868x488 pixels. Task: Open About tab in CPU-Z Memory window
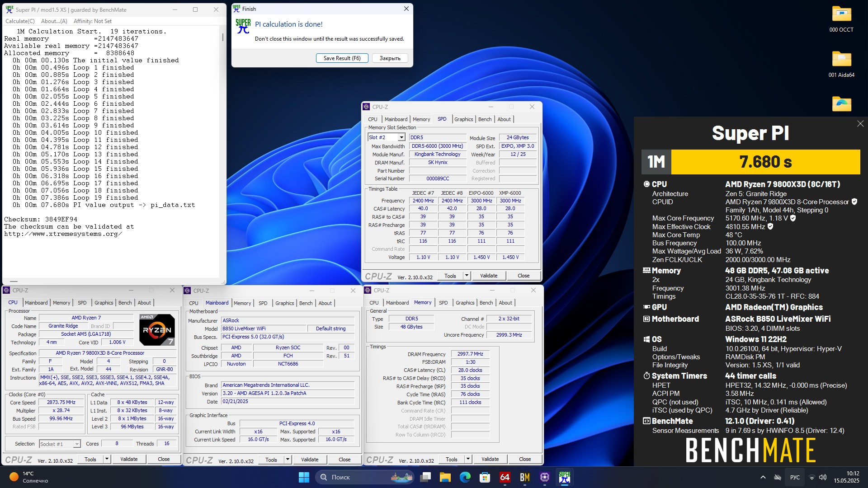505,303
